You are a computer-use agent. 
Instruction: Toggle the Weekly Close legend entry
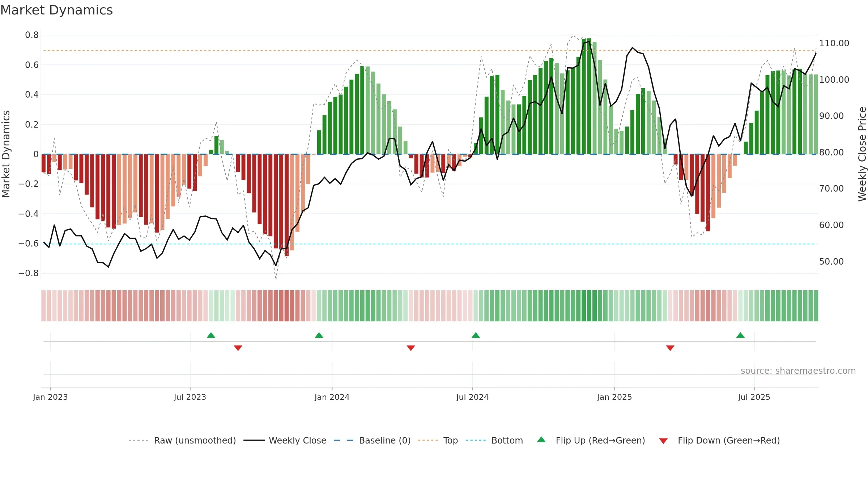tap(285, 440)
